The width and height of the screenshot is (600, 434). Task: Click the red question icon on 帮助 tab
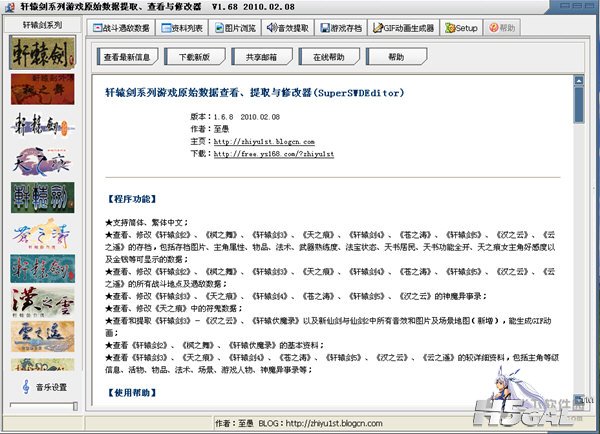coord(494,28)
